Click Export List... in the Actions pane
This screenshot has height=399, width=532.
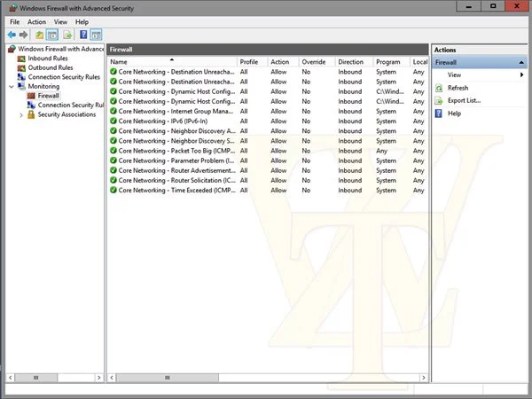click(x=464, y=100)
